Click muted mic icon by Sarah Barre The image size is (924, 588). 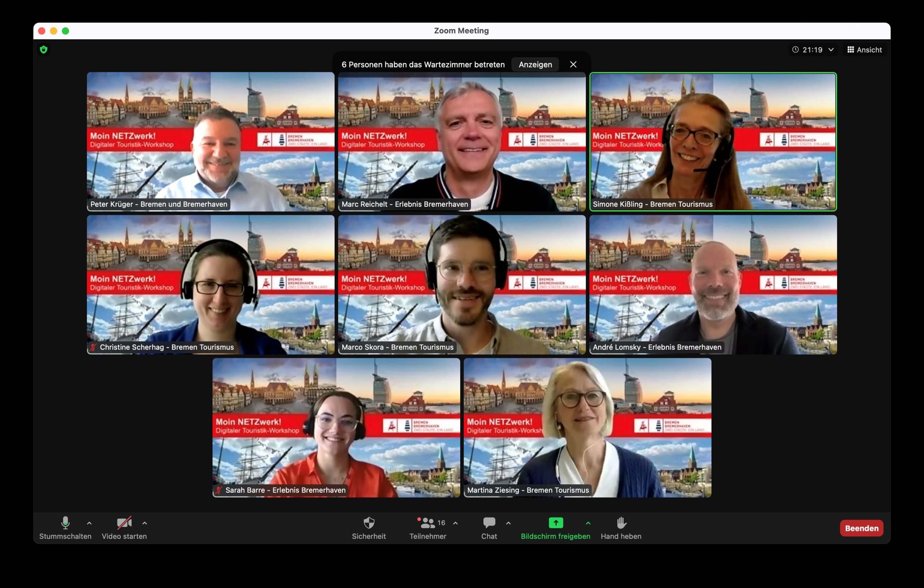coord(219,490)
